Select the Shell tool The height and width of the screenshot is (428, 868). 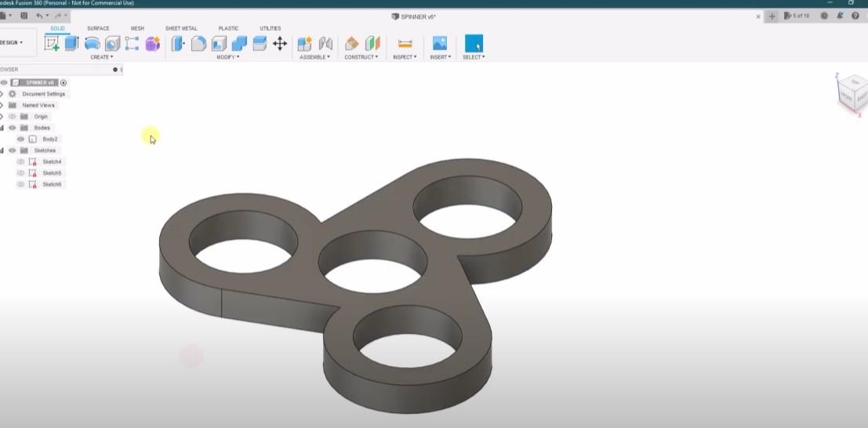click(220, 43)
